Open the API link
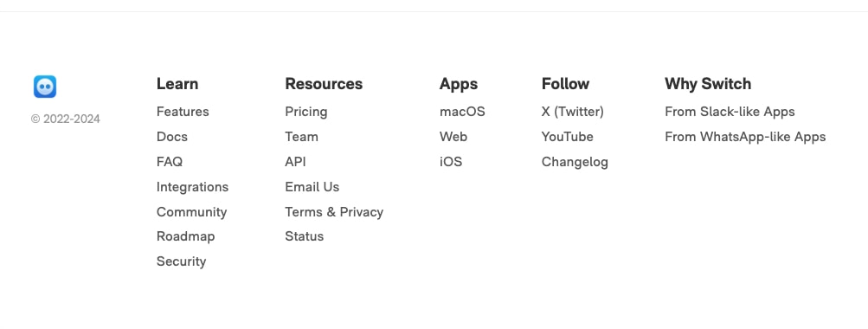 coord(296,162)
